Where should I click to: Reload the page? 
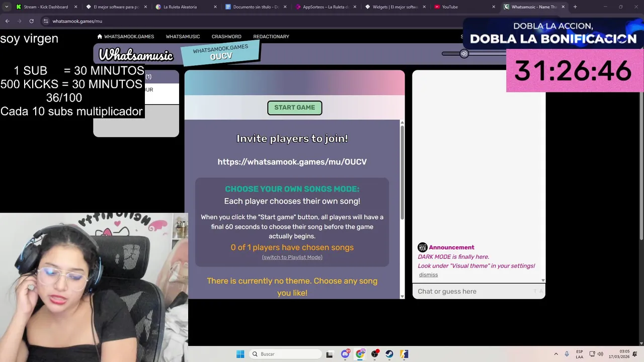point(31,21)
